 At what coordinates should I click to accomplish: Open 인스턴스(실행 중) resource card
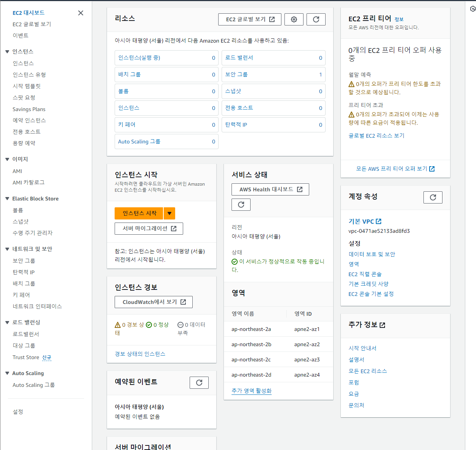pyautogui.click(x=166, y=58)
